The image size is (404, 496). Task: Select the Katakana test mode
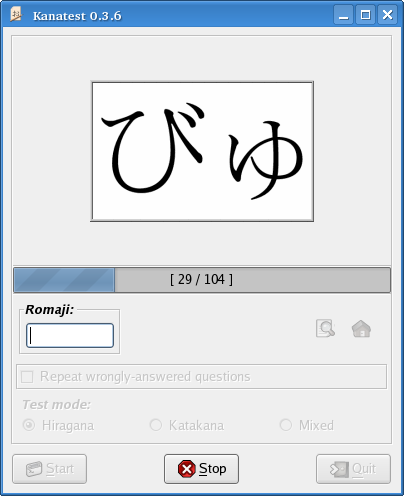click(156, 425)
